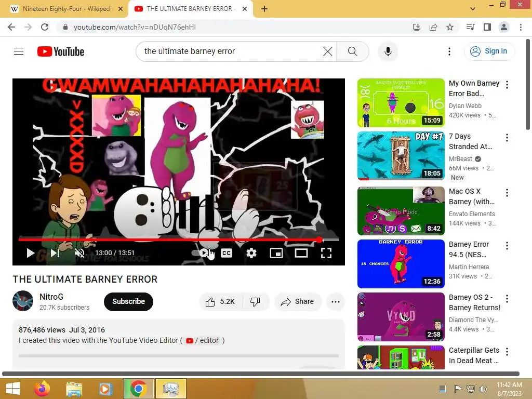Click the Sign in button
Viewport: 532px width, 399px height.
(x=489, y=51)
